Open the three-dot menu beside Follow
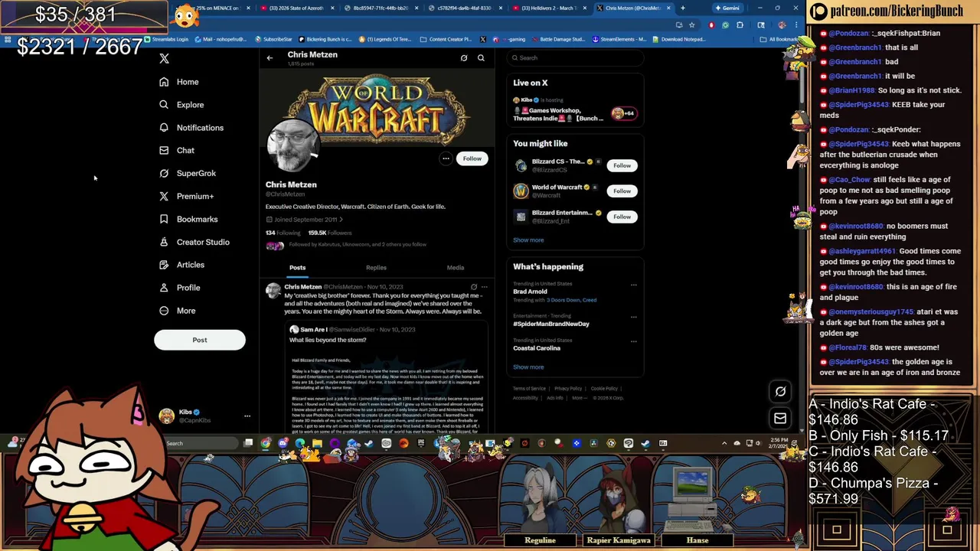 (446, 158)
